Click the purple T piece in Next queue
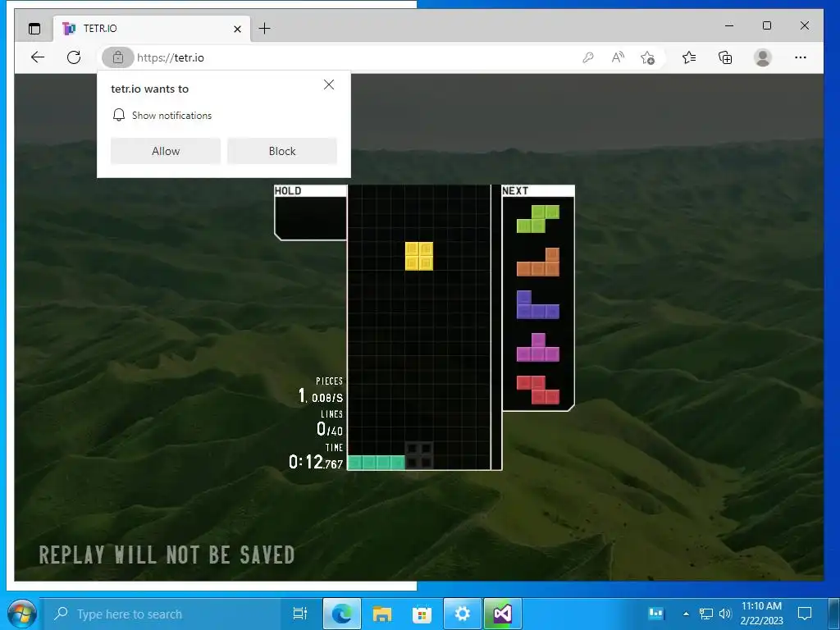Viewport: 840px width, 630px height. coord(538,348)
